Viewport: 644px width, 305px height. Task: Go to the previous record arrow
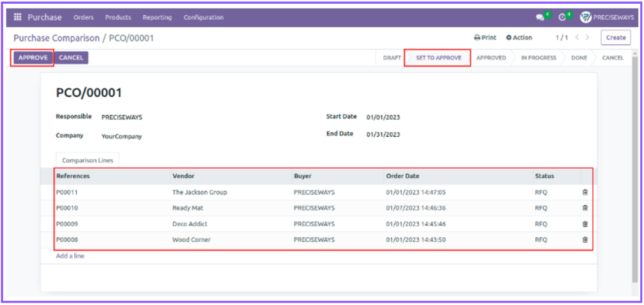pos(577,38)
